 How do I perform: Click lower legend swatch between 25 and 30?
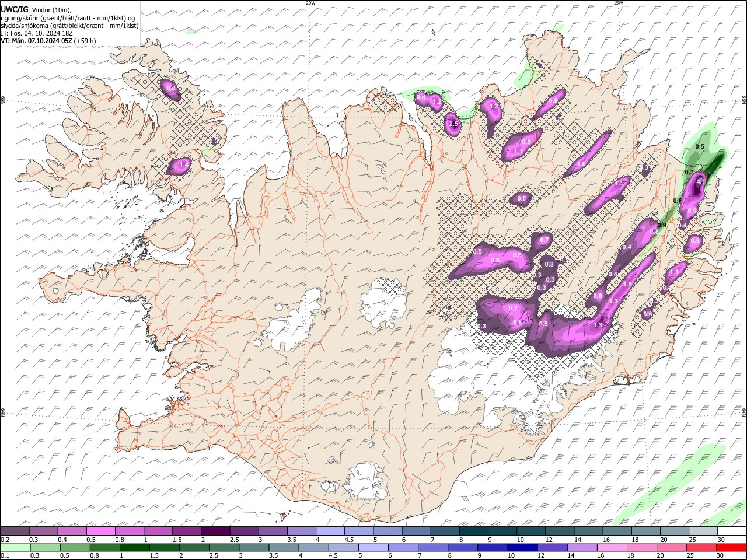(x=701, y=547)
